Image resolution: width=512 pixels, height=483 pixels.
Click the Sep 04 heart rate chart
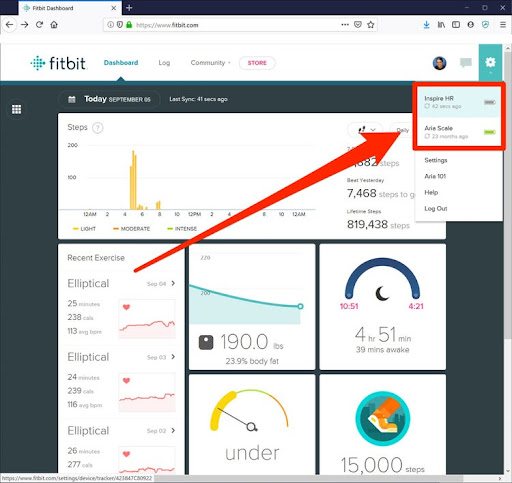[147, 319]
